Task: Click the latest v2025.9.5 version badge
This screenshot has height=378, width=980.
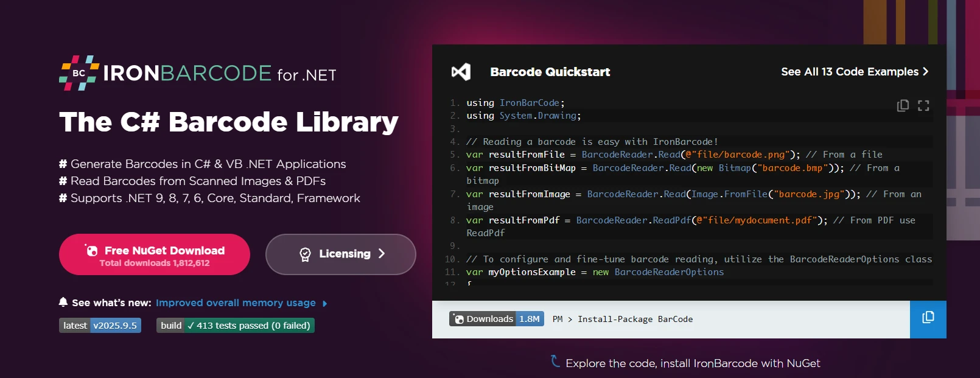Action: coord(100,326)
